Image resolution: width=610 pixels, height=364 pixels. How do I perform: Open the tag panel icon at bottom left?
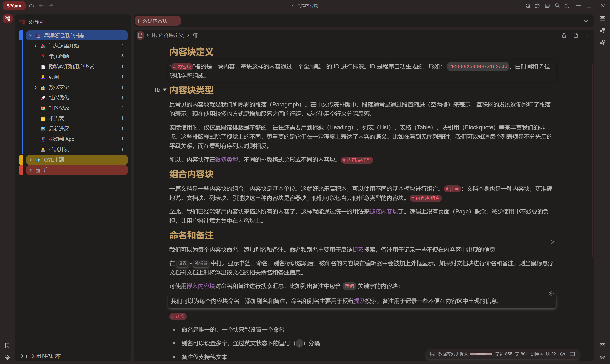pyautogui.click(x=7, y=357)
